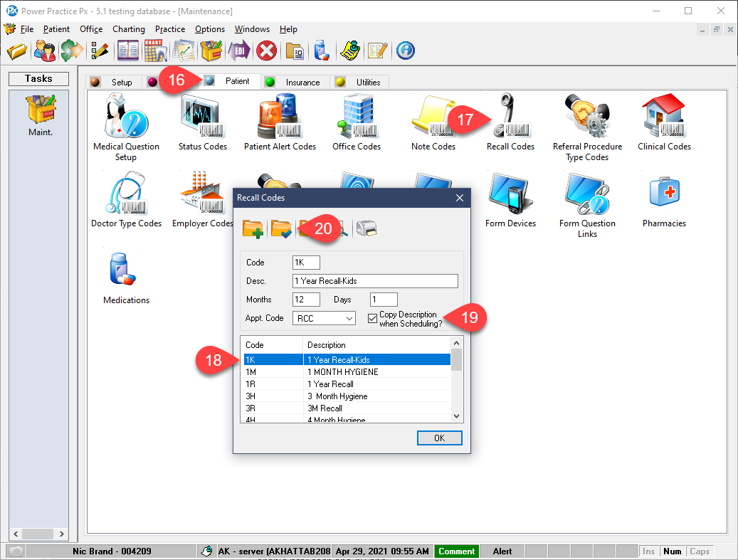Click the Tasks button
The height and width of the screenshot is (560, 738).
[x=38, y=78]
